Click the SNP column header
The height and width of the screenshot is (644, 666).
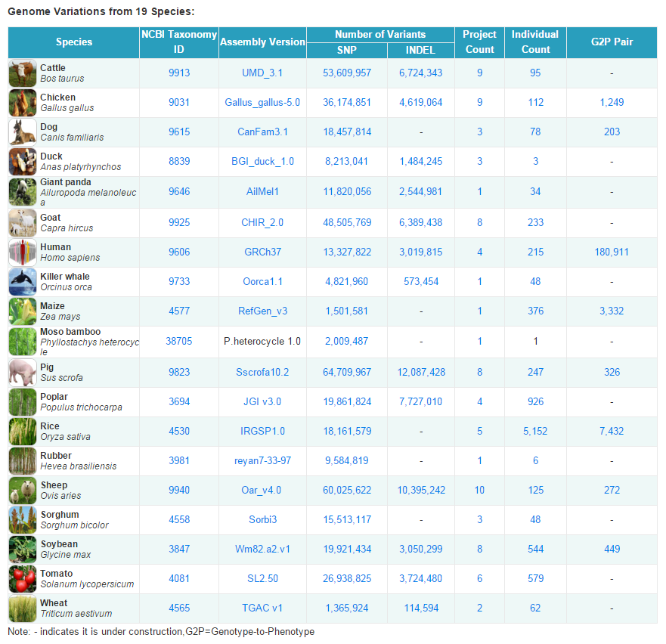coord(346,50)
